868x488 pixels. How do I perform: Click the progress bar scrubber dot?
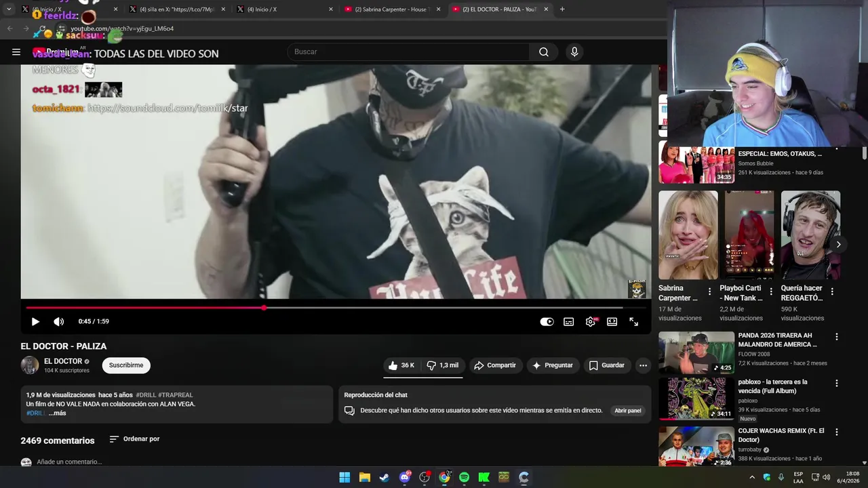point(264,308)
